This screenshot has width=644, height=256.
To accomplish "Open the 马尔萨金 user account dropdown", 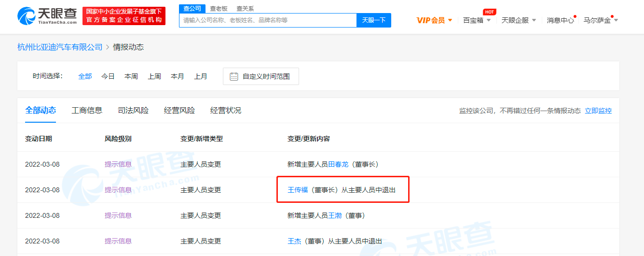I will click(x=601, y=20).
